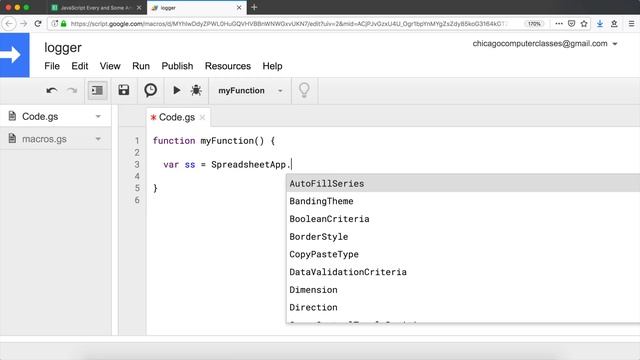
Task: Choose BorderStyle from autocomplete list
Action: [463, 236]
